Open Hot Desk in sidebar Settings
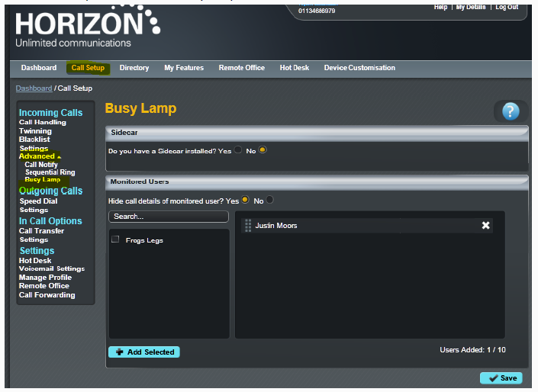This screenshot has width=538, height=392. click(35, 261)
